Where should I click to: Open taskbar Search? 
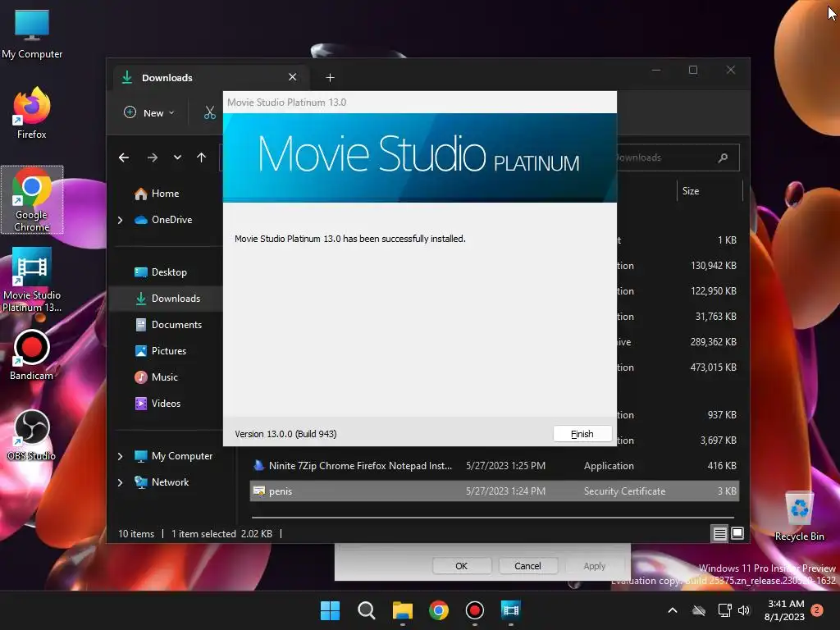pos(367,610)
